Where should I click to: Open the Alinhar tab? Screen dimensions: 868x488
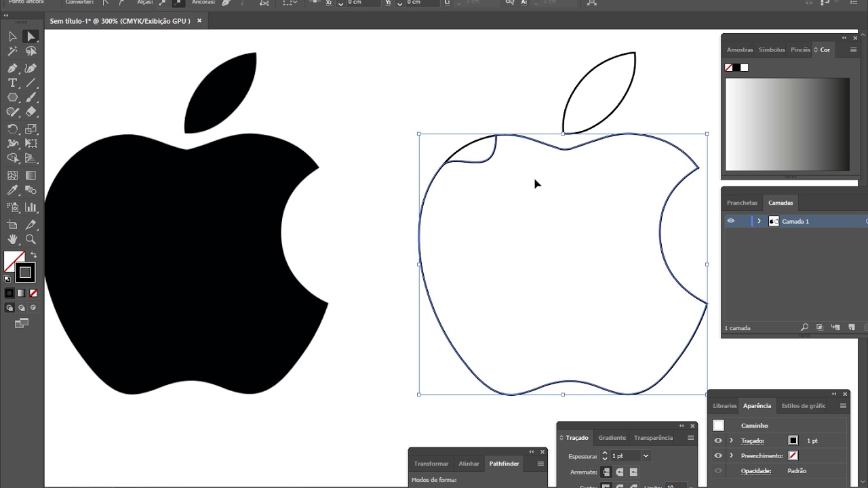click(x=469, y=464)
